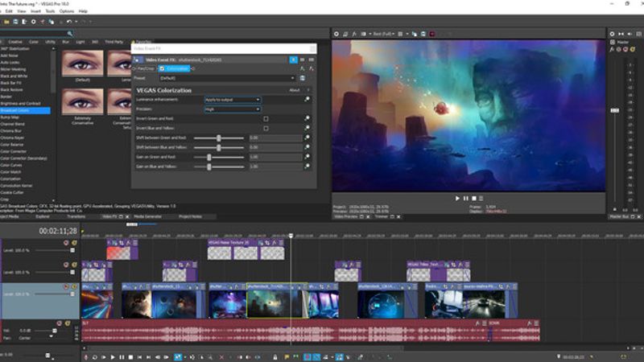644x362 pixels.
Task: Mute the audio track
Action: 59,323
